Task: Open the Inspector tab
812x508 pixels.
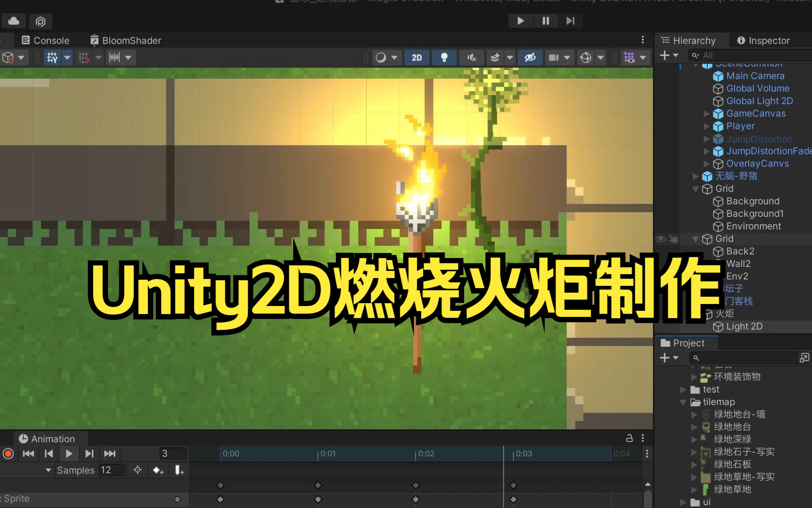Action: [763, 40]
